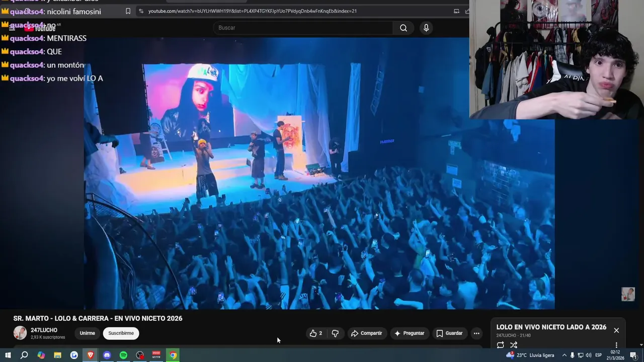
Task: Click chat message 'nicolini famosini'
Action: [x=74, y=12]
